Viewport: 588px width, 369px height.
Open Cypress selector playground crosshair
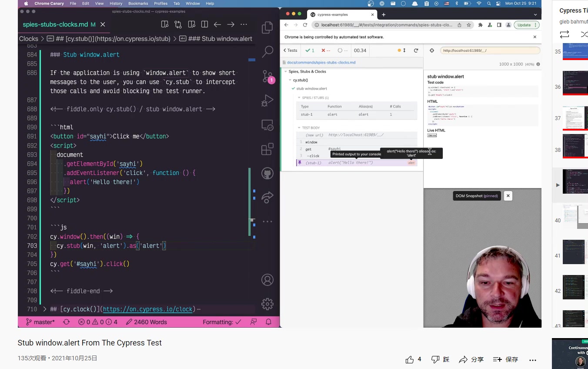(432, 50)
